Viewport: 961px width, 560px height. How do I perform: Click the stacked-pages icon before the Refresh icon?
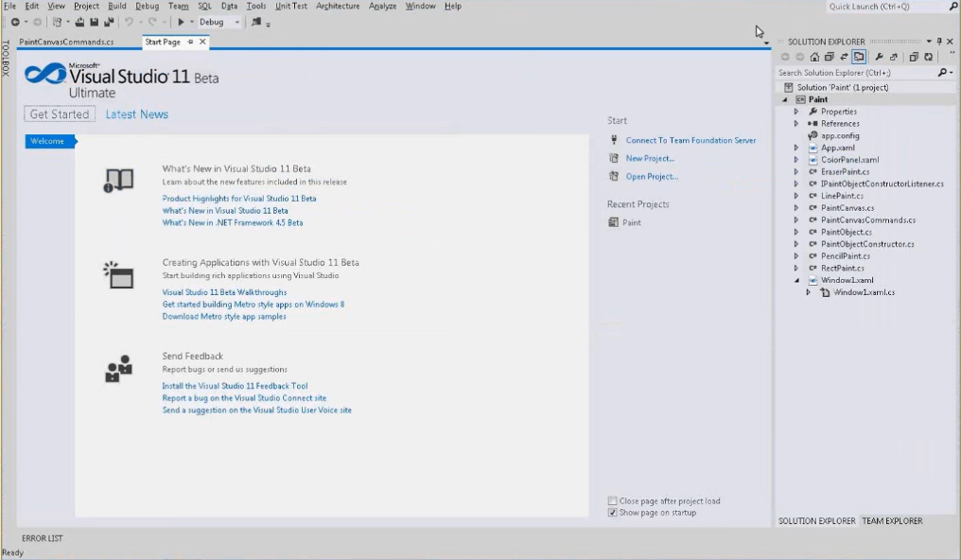point(914,57)
